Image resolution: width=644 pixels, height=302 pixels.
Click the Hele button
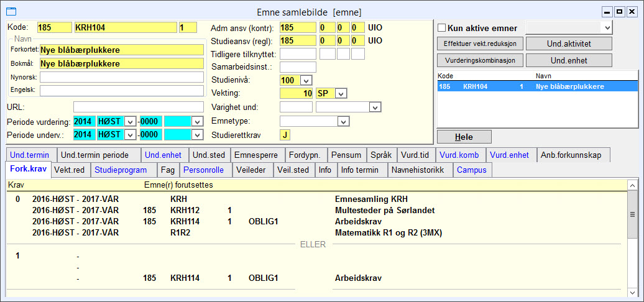[x=464, y=137]
